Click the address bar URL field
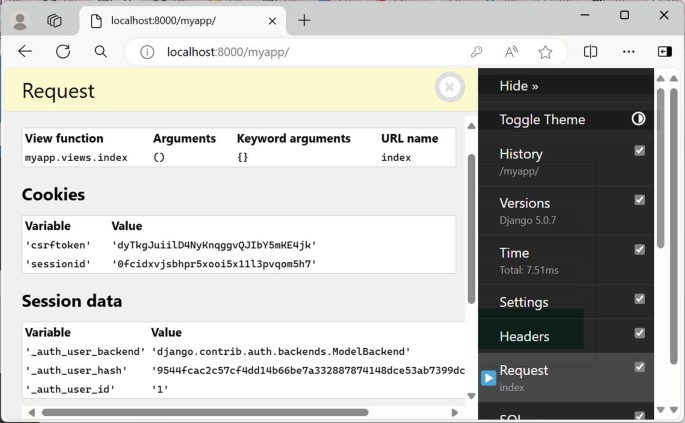The width and height of the screenshot is (685, 423). click(300, 52)
